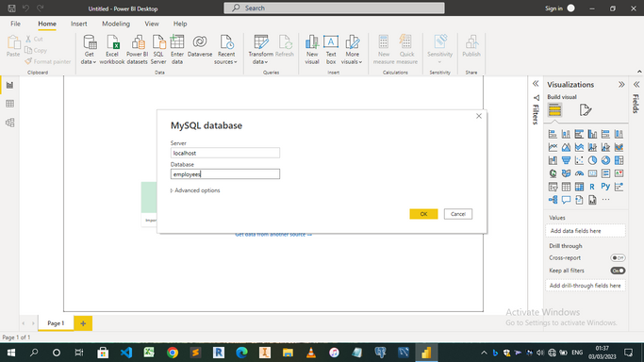This screenshot has width=644, height=362.
Task: Expand the Fields pane
Action: click(636, 85)
